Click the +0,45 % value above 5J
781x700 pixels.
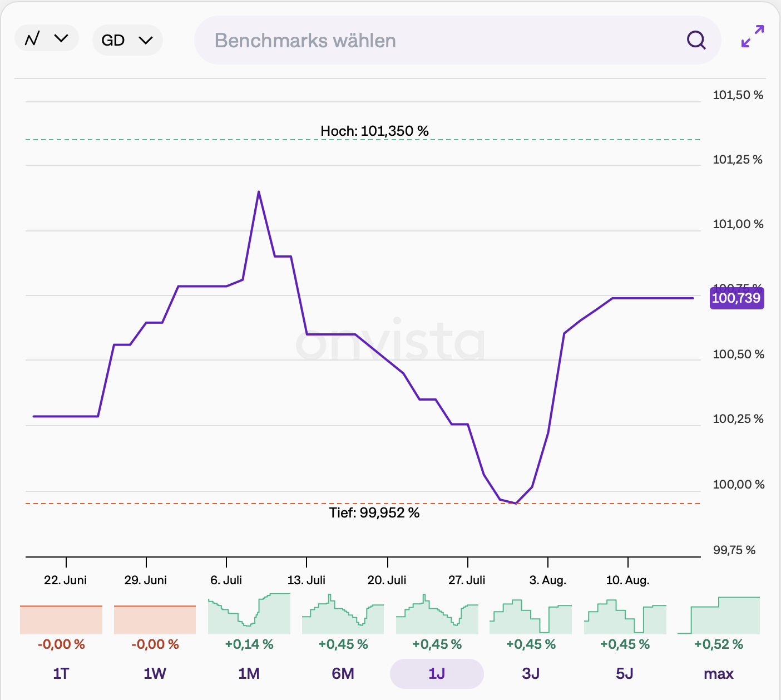point(625,644)
